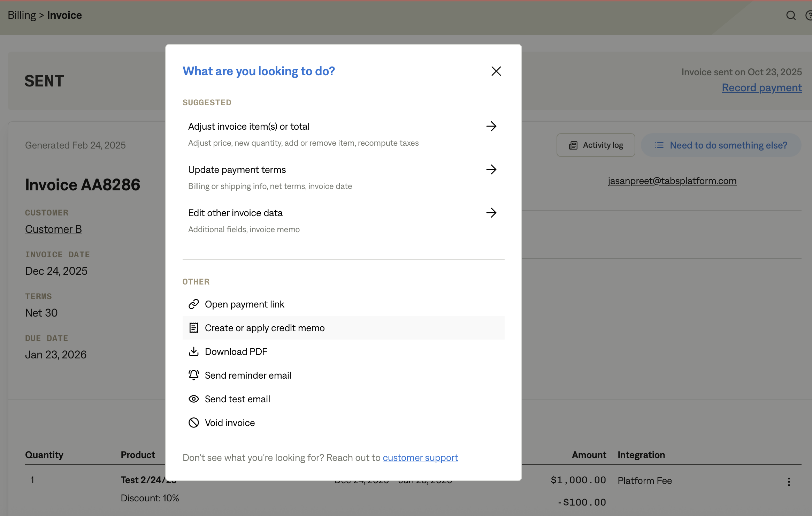Click Need to do something else button

721,145
